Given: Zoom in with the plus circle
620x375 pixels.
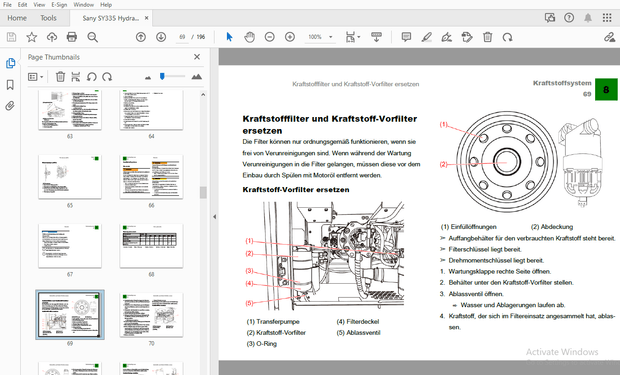Looking at the screenshot, I should pos(290,37).
